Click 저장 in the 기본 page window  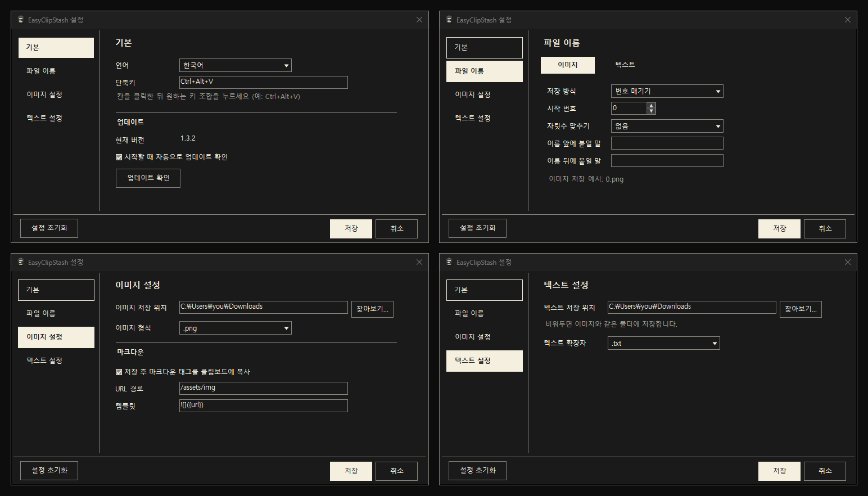tap(351, 229)
